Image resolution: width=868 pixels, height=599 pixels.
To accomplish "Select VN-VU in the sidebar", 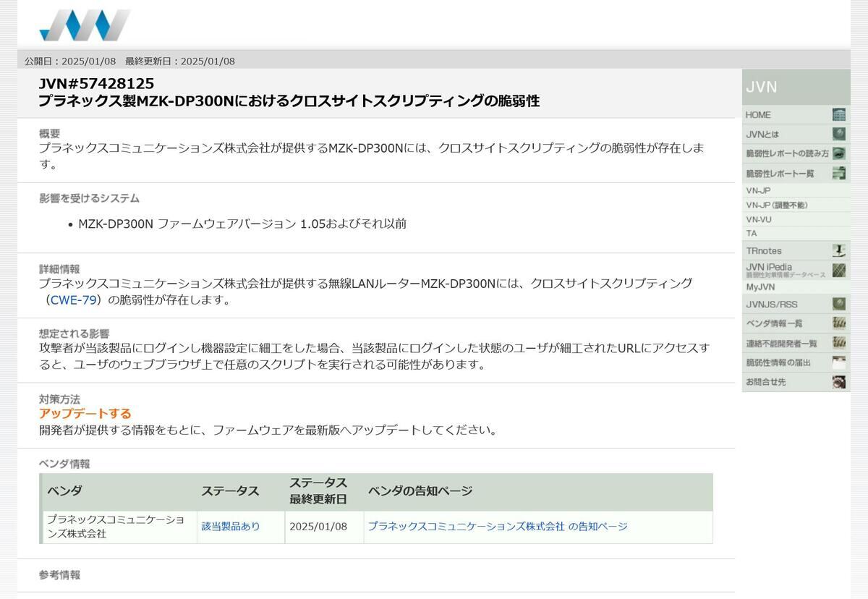I will pyautogui.click(x=796, y=219).
